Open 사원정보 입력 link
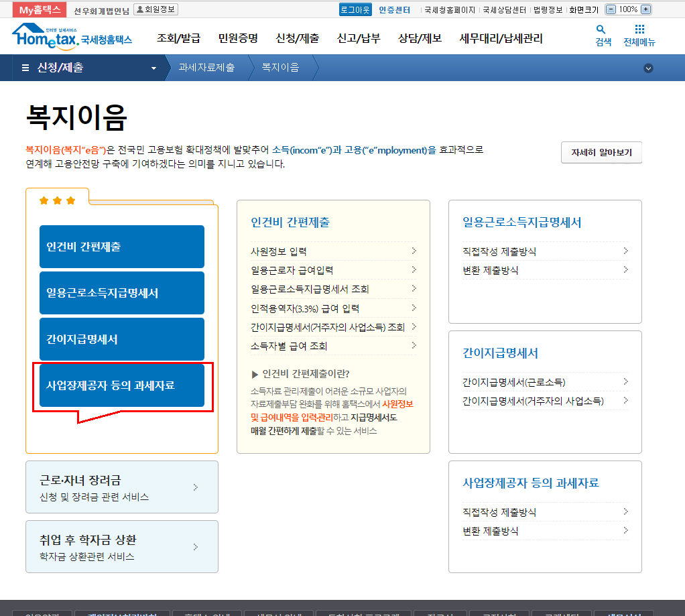Viewport: 685px width, 616px height. tap(278, 251)
